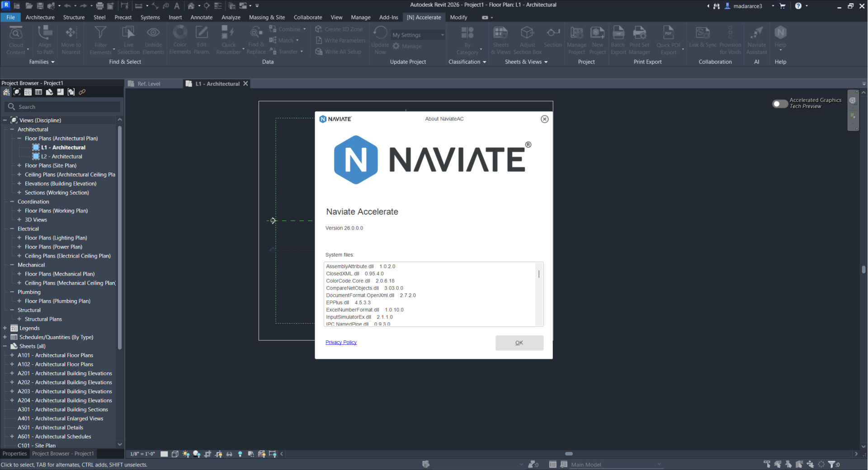
Task: Open the File menu
Action: click(x=10, y=17)
